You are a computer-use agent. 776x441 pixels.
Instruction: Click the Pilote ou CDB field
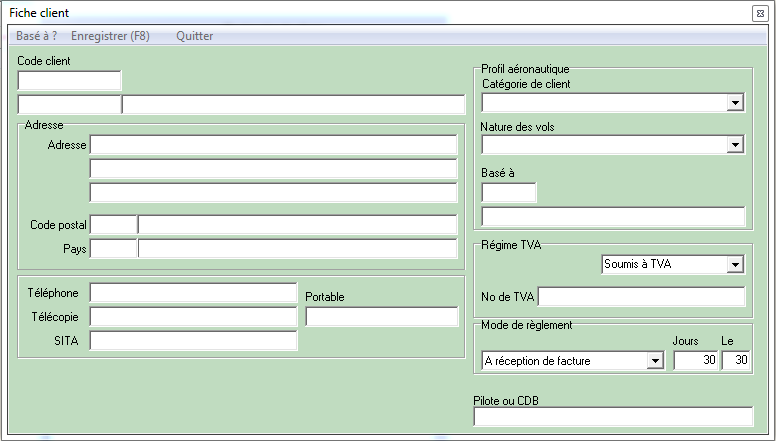[x=613, y=417]
